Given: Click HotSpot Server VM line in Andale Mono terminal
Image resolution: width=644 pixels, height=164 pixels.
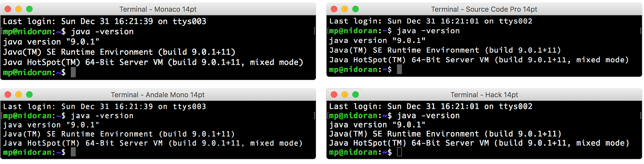Looking at the screenshot, I should click(x=153, y=143).
